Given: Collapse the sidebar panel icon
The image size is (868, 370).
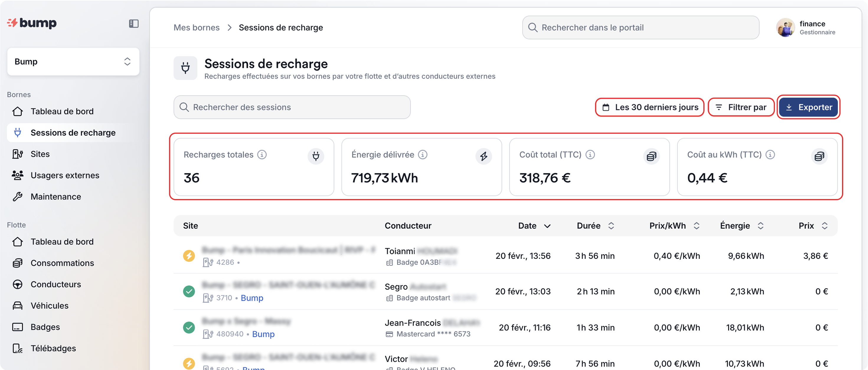Looking at the screenshot, I should point(133,24).
